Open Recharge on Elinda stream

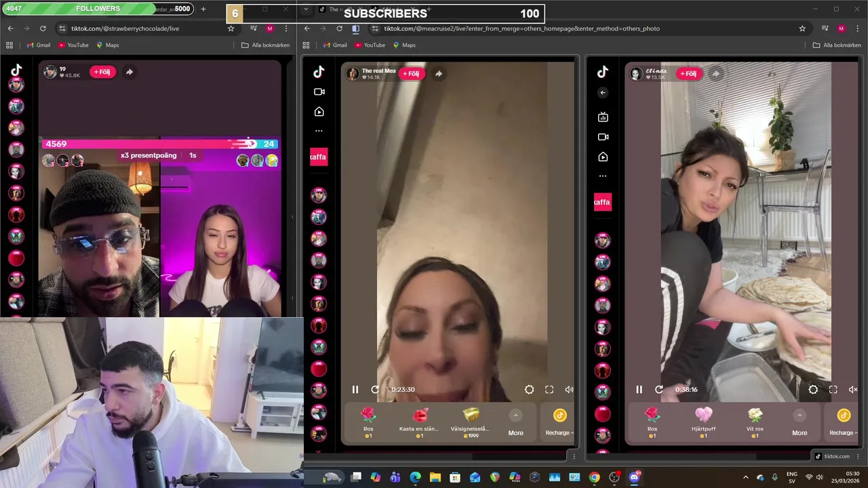click(844, 422)
